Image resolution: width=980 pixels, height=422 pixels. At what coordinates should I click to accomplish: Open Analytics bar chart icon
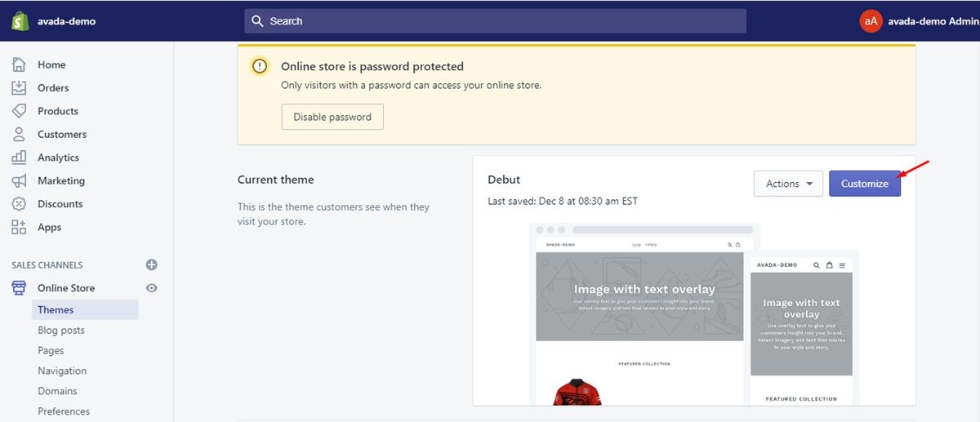tap(19, 158)
